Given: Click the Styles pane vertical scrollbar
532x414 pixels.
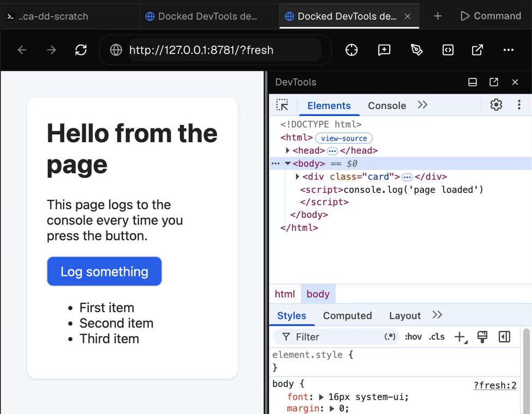Looking at the screenshot, I should click(526, 370).
